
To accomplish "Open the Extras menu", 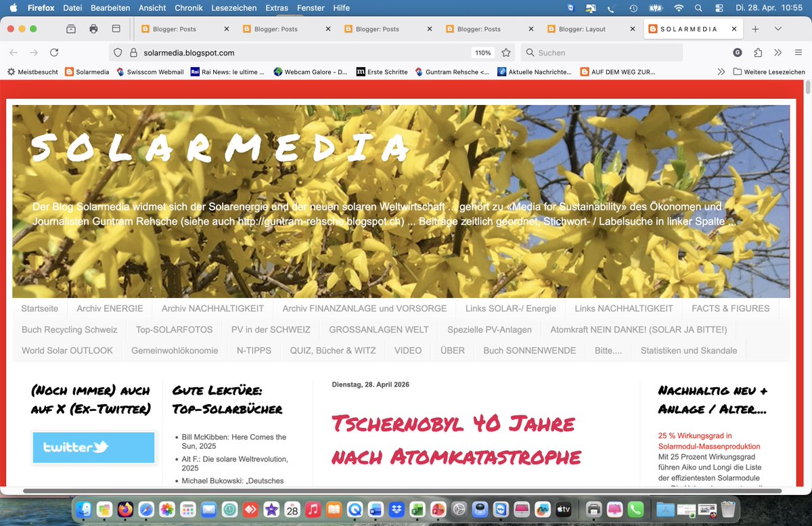I will (x=277, y=8).
